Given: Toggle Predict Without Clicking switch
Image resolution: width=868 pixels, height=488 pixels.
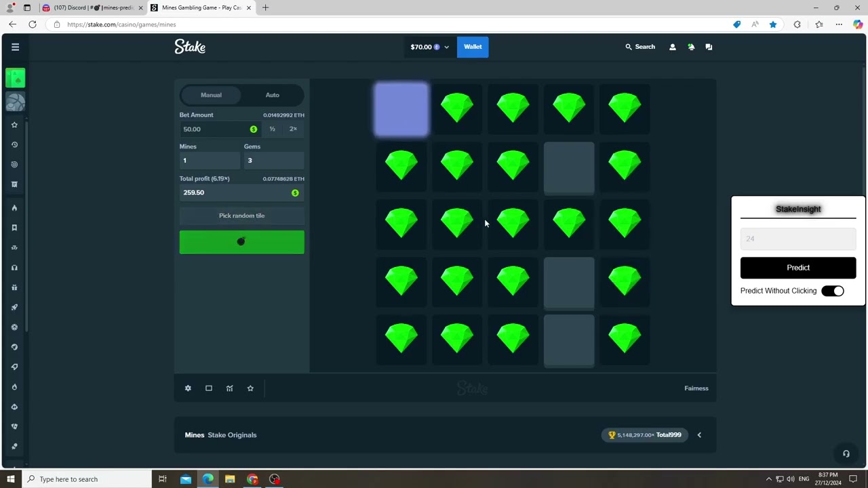Looking at the screenshot, I should tap(833, 291).
